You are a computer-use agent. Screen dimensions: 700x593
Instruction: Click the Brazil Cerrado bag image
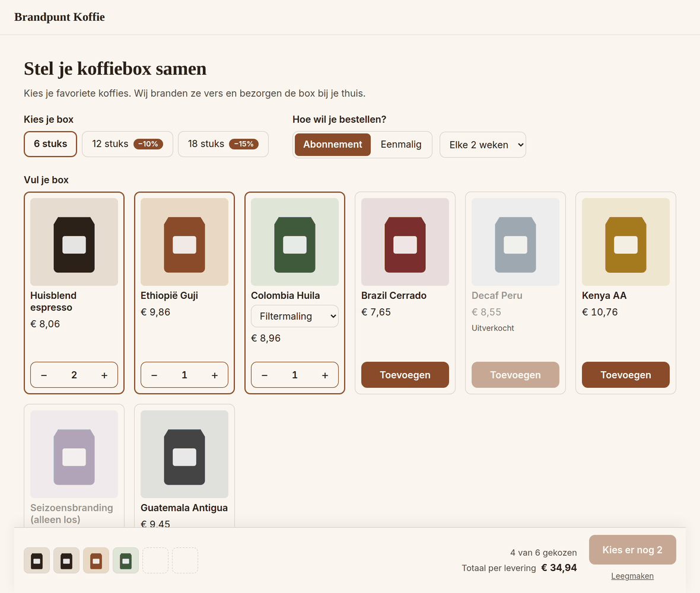tap(405, 242)
